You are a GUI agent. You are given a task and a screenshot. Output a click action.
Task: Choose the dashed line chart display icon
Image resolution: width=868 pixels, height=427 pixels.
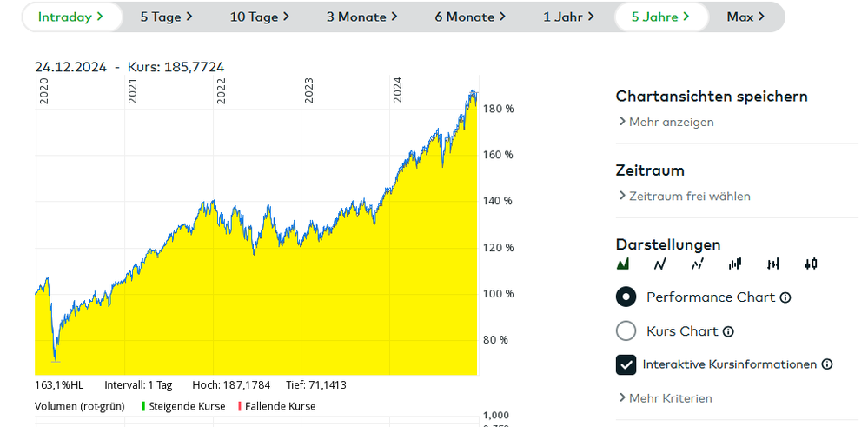click(697, 264)
